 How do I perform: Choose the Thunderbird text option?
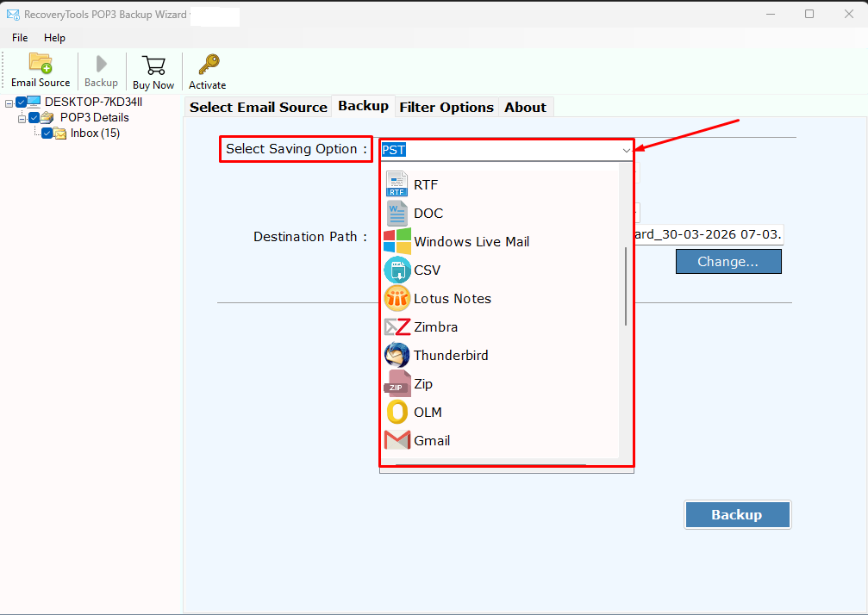(451, 355)
